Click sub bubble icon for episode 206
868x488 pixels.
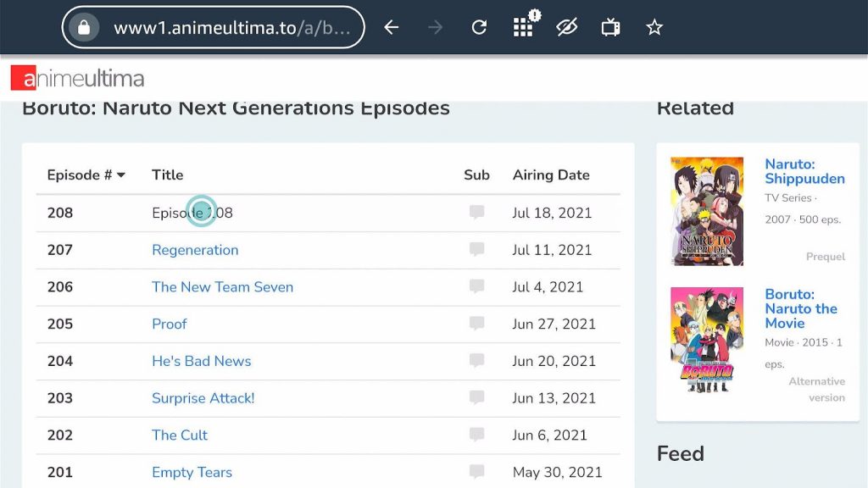(476, 286)
